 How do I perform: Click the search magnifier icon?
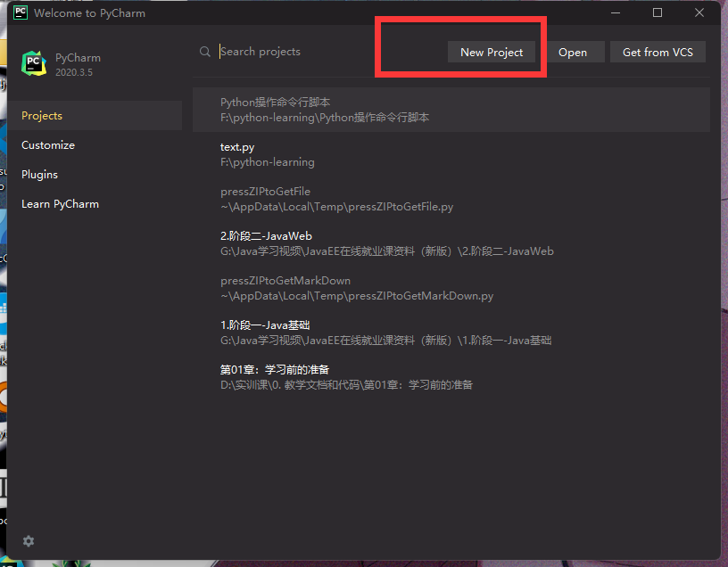point(205,52)
